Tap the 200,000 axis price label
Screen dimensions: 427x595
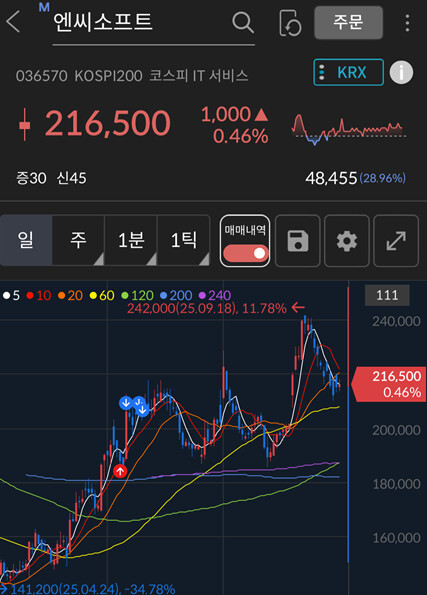[396, 430]
